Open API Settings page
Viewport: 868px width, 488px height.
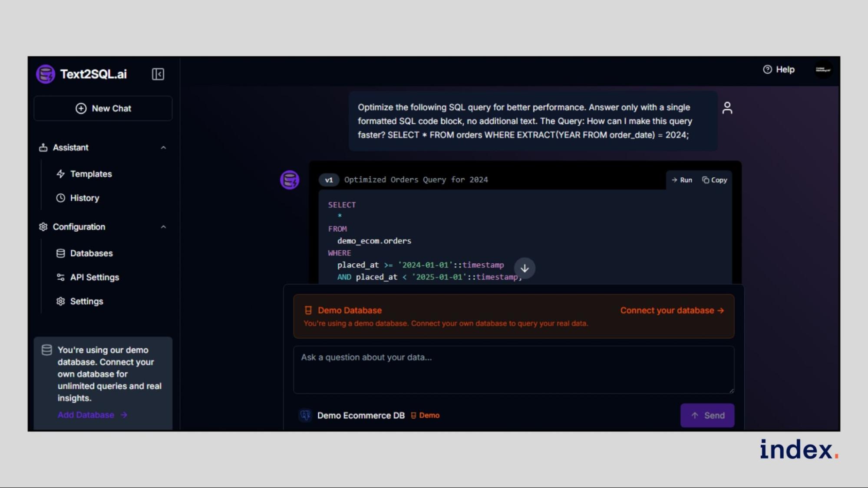click(94, 277)
